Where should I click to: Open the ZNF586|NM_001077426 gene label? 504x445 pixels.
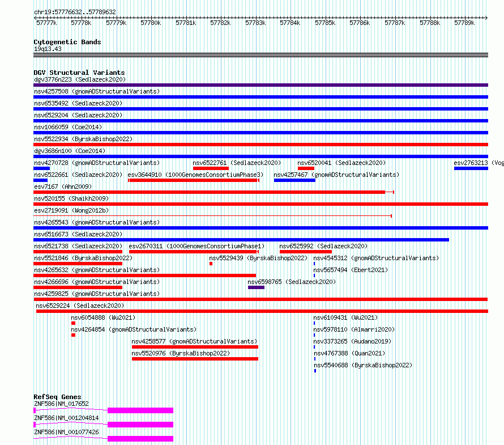click(x=66, y=432)
